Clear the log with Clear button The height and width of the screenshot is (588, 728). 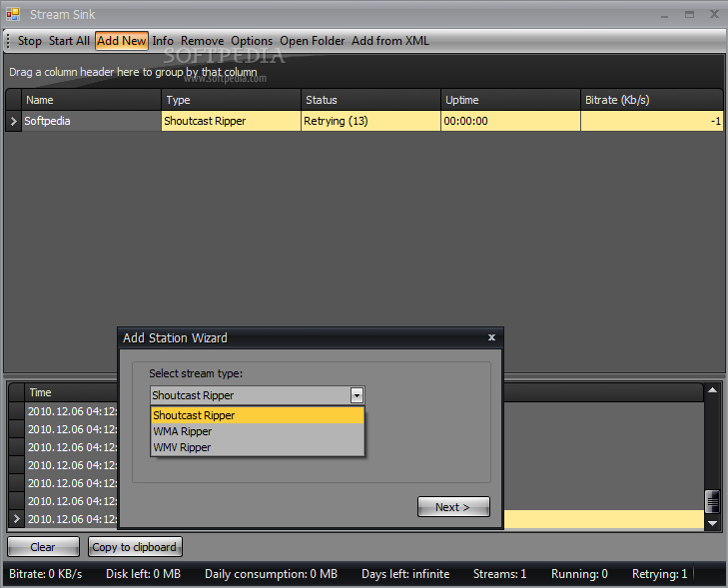pos(43,547)
